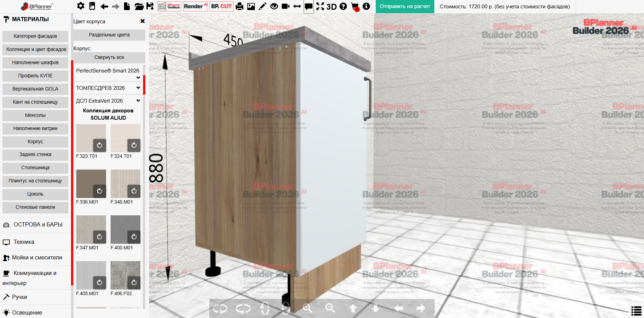Undo with the left arrow in top toolbar

pos(104,6)
